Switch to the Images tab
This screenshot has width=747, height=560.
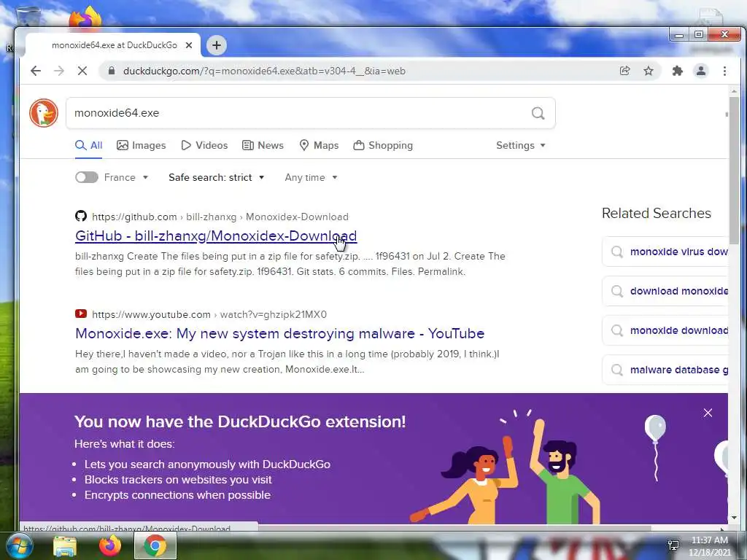(x=142, y=145)
